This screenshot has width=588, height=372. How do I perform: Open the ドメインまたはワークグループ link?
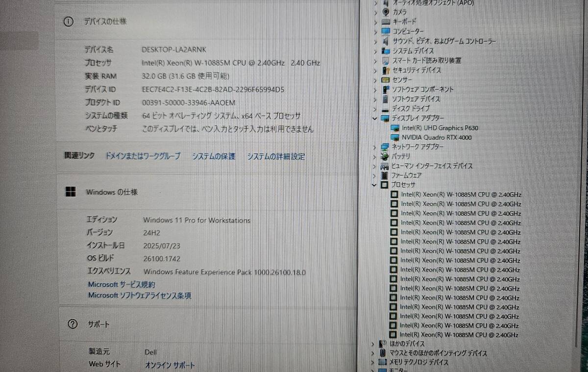[143, 156]
